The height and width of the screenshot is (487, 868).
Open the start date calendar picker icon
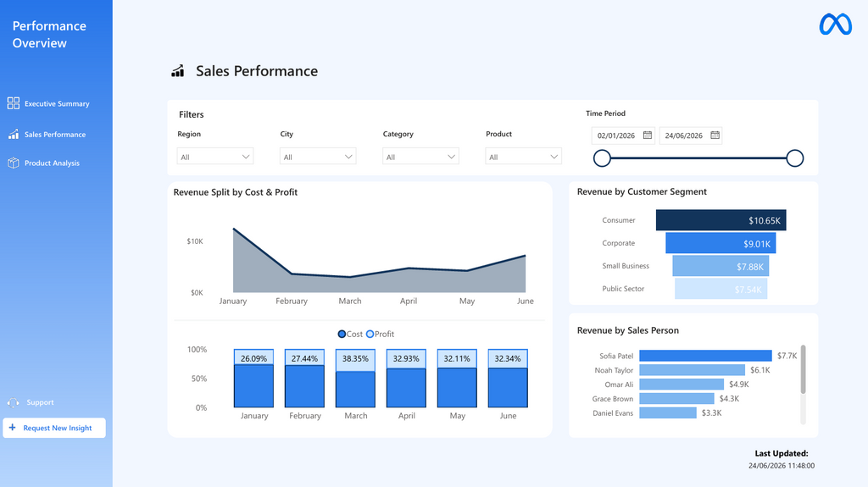tap(647, 135)
